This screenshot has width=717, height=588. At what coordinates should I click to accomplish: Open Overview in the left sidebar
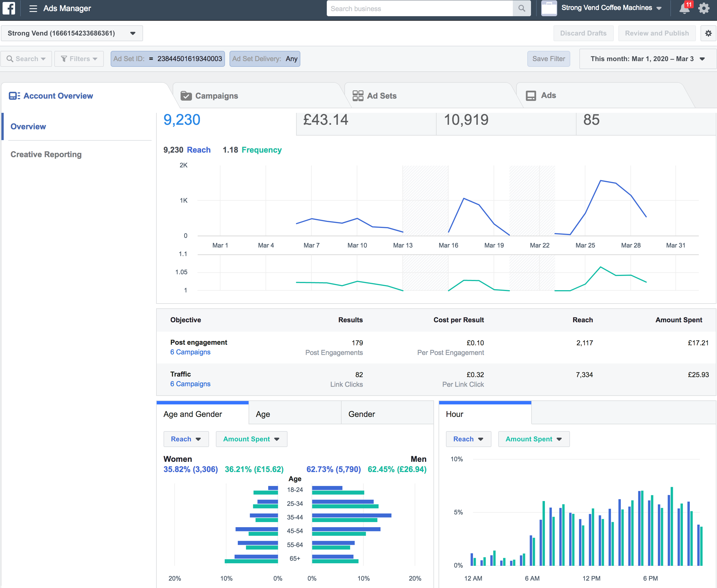point(28,127)
